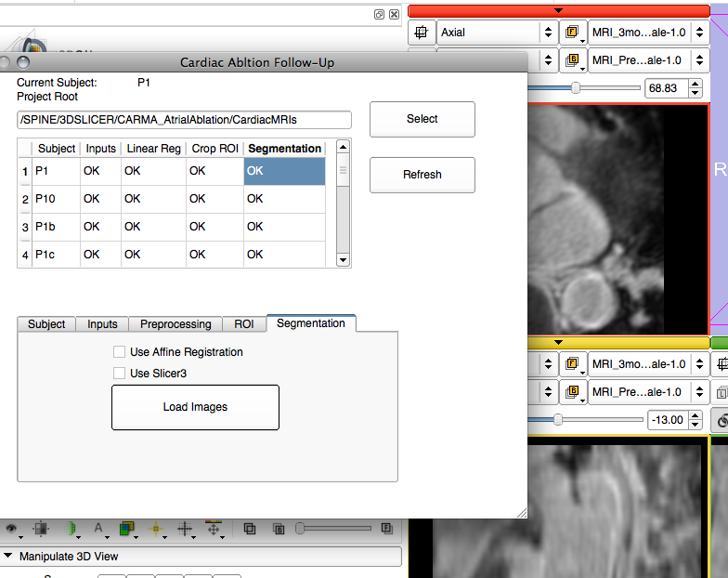Open the ROI tab

tap(243, 324)
